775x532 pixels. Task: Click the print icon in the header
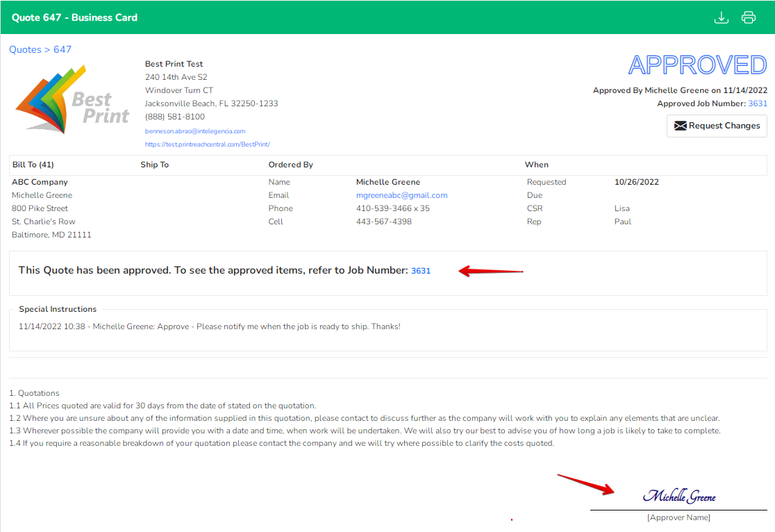(749, 17)
